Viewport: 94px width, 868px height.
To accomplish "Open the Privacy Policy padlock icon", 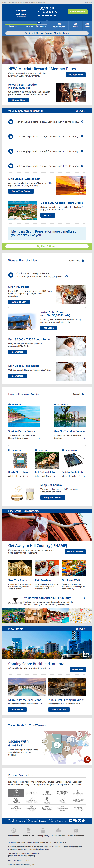I will pos(43,831).
